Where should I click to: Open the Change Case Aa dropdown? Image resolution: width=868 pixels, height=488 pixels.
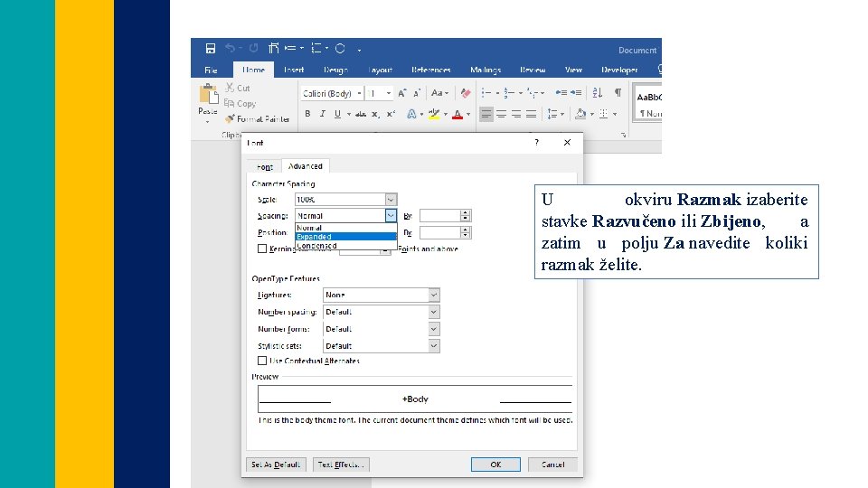coord(440,93)
